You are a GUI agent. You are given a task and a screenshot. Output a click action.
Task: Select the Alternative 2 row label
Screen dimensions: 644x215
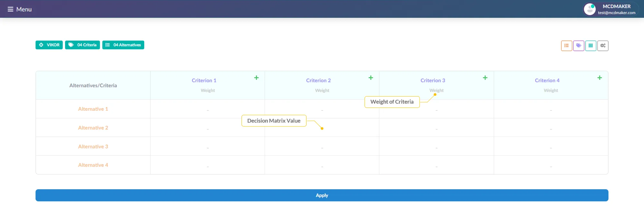point(93,128)
